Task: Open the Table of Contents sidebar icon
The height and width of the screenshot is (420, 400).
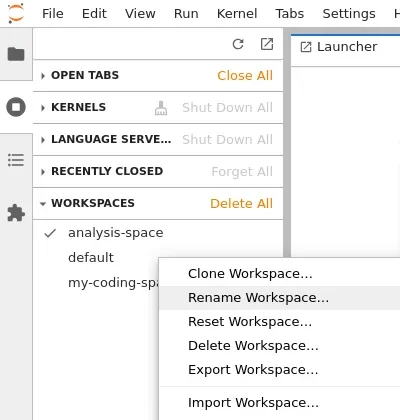Action: click(x=16, y=160)
